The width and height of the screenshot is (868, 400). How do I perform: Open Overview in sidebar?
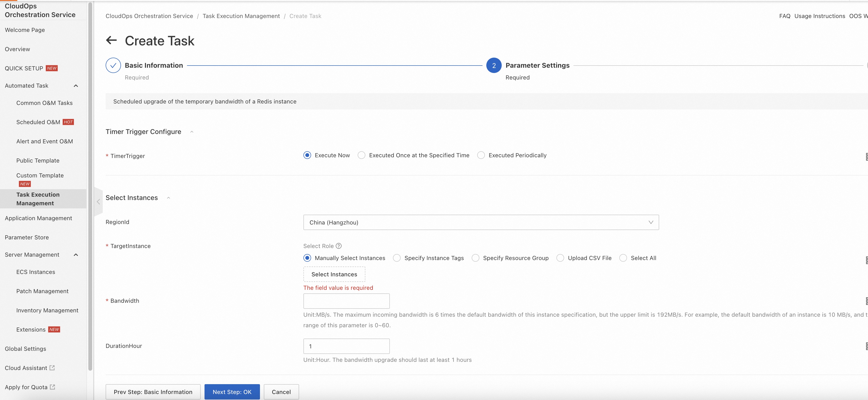(x=18, y=49)
